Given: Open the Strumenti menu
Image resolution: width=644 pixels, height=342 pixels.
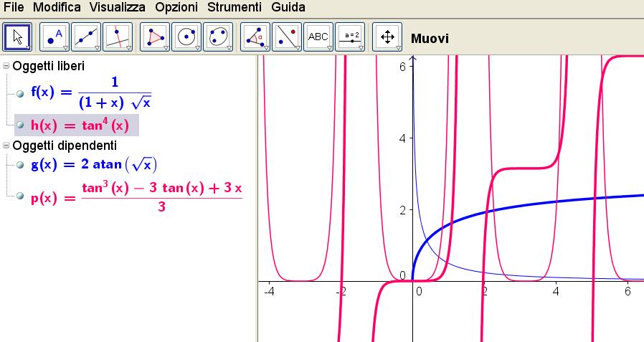Looking at the screenshot, I should (234, 7).
